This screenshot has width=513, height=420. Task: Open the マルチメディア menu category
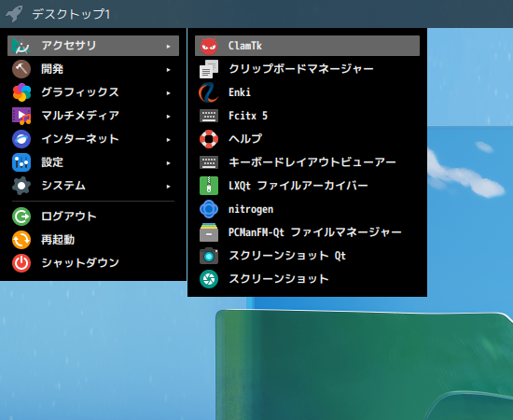[93, 116]
